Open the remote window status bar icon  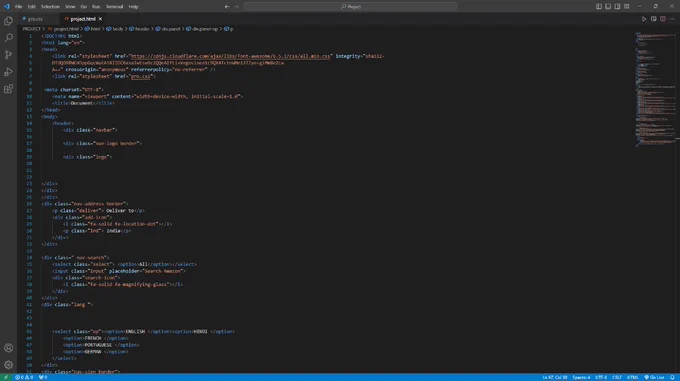(6, 378)
